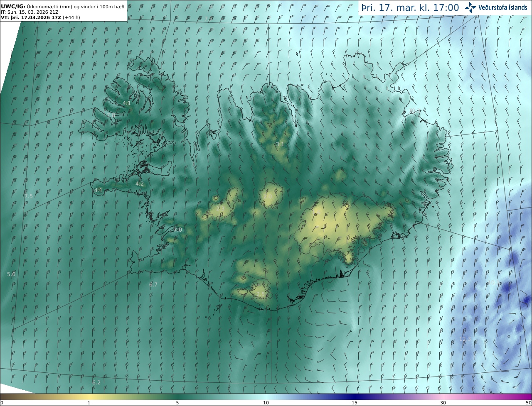
Task: Click the 30 label on the color scale
Action: tap(443, 403)
